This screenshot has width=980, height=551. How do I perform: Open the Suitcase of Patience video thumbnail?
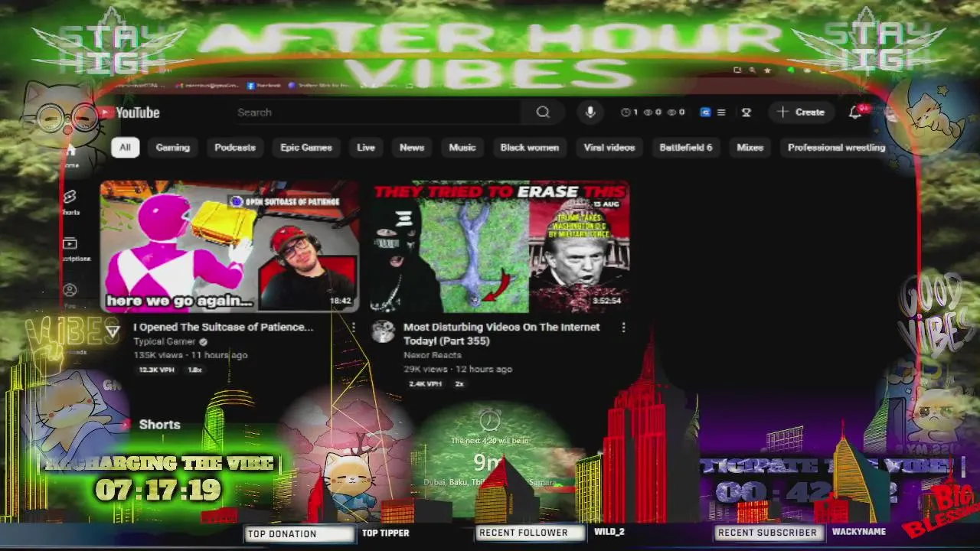(230, 246)
